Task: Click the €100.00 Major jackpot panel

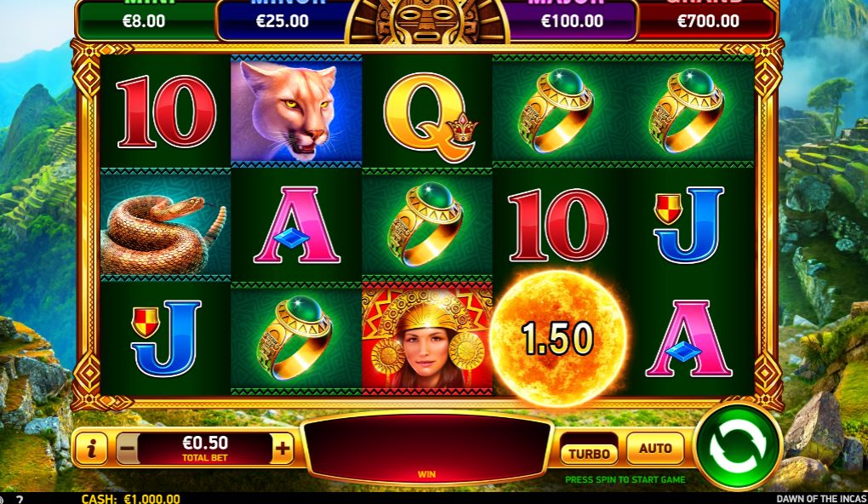Action: pyautogui.click(x=572, y=20)
